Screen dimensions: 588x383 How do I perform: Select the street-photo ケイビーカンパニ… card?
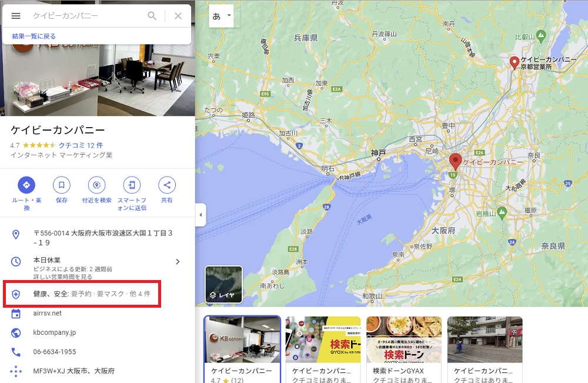pyautogui.click(x=485, y=349)
